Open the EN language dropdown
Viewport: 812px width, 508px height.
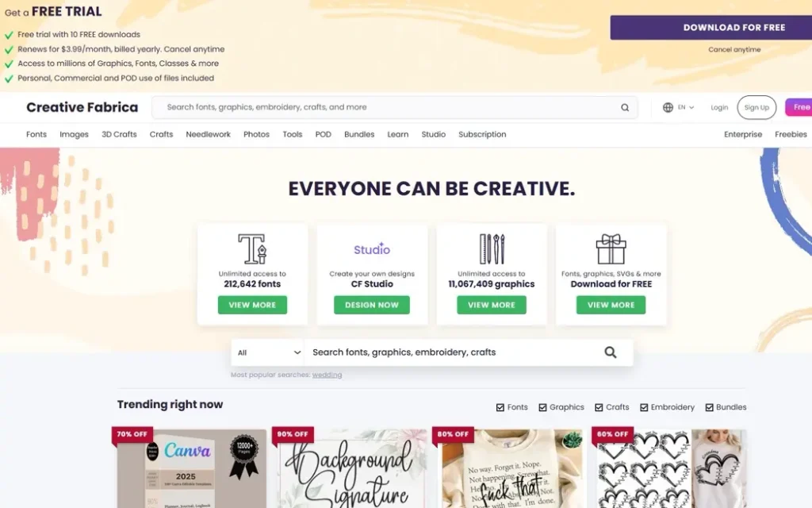click(686, 107)
